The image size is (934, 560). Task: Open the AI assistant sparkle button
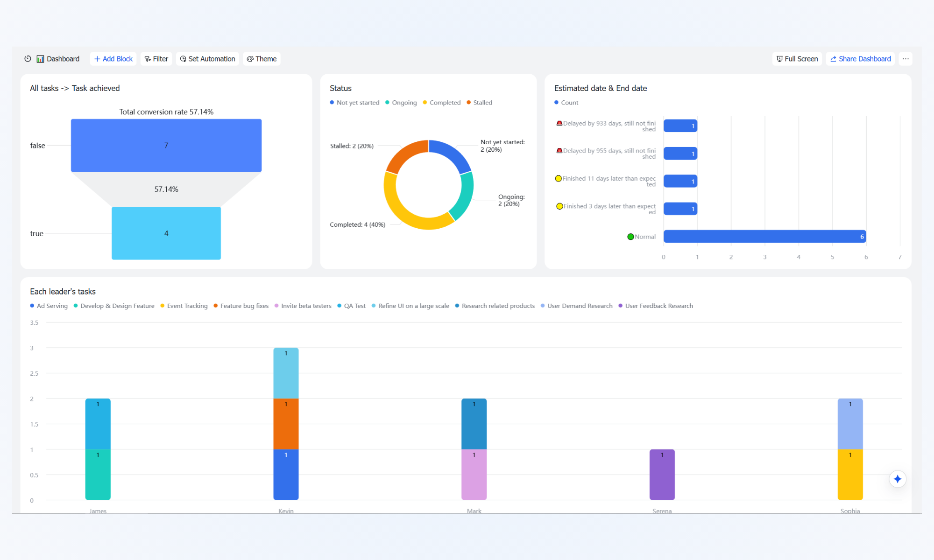pos(897,479)
